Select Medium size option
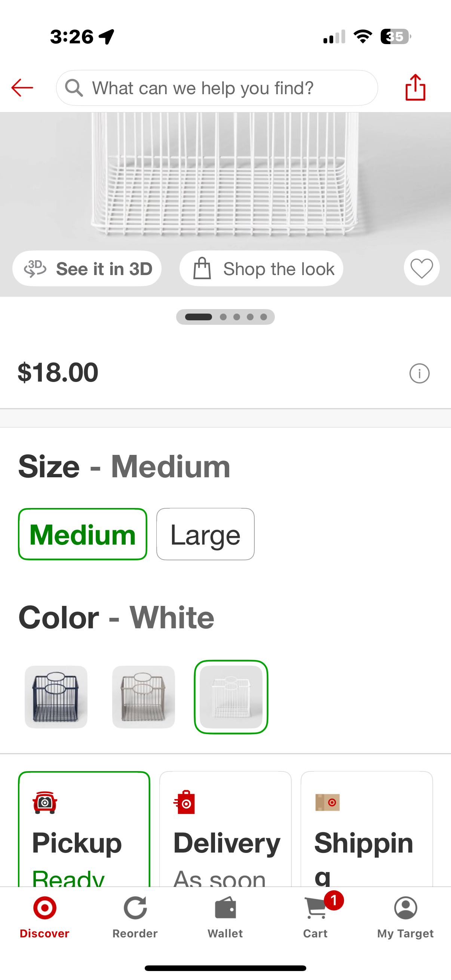 tap(83, 534)
